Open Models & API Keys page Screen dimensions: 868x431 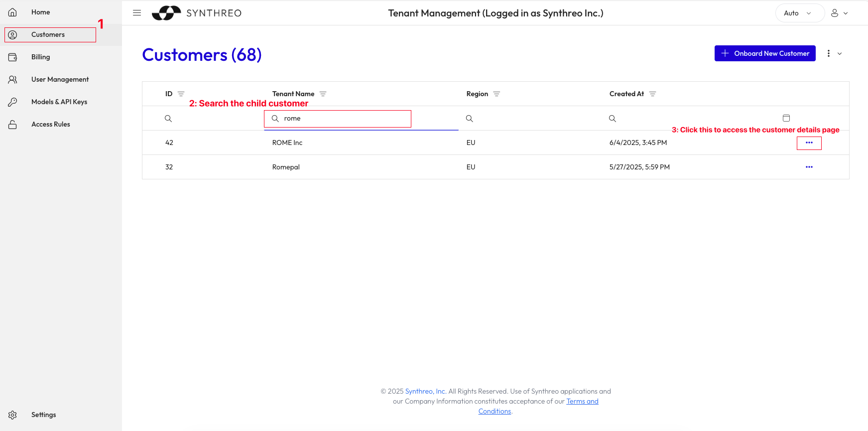(x=59, y=102)
